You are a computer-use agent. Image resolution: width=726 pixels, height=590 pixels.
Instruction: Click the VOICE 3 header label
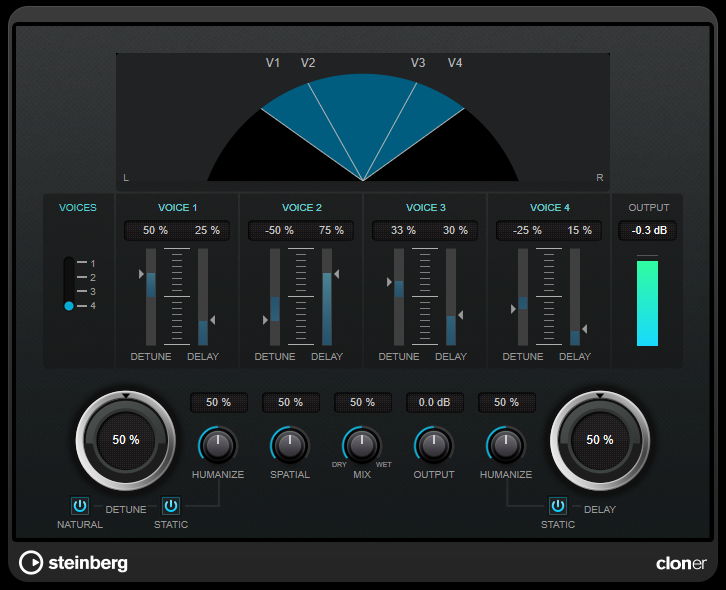click(x=426, y=207)
